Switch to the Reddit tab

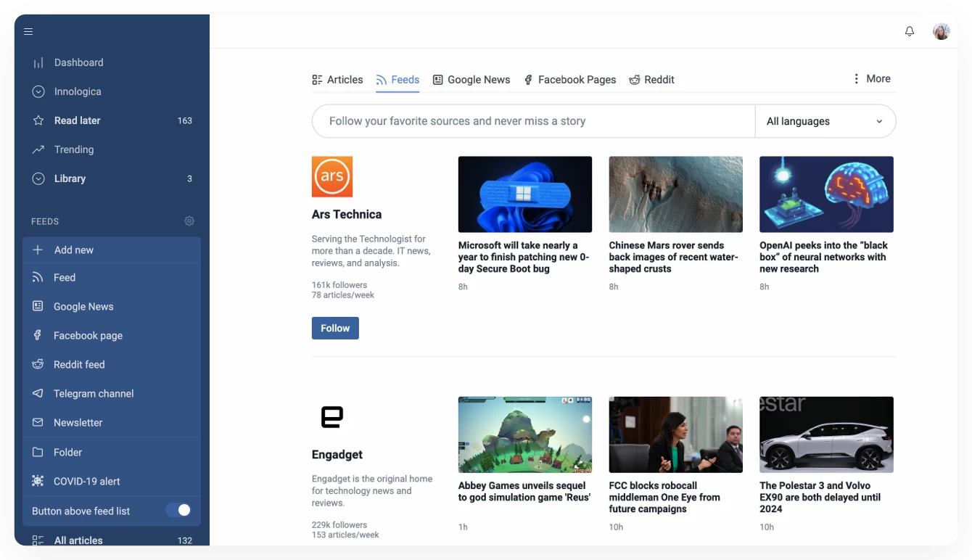tap(651, 80)
